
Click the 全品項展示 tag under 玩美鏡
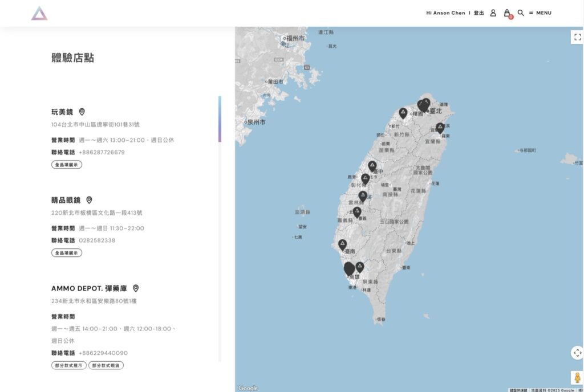[x=67, y=165]
